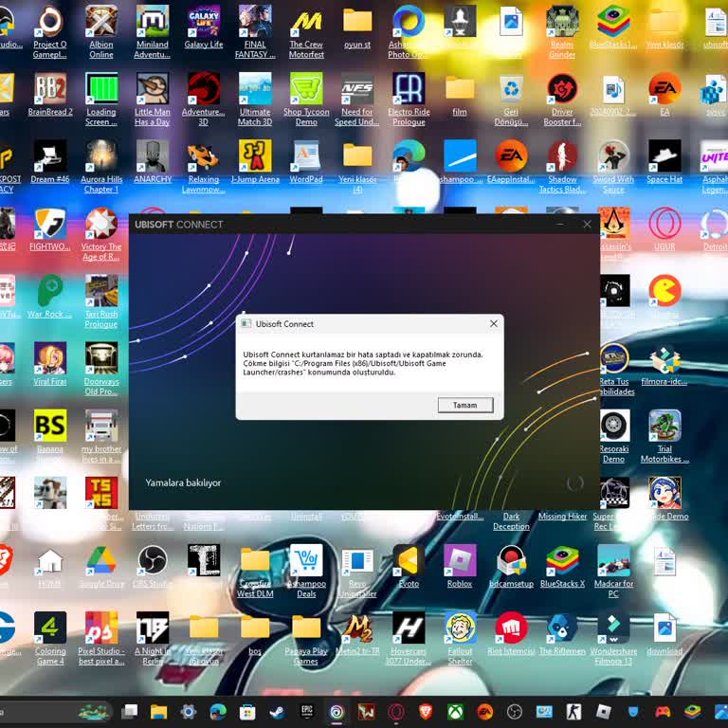The height and width of the screenshot is (728, 728).
Task: Select Papaya Play Games folder
Action: (306, 638)
